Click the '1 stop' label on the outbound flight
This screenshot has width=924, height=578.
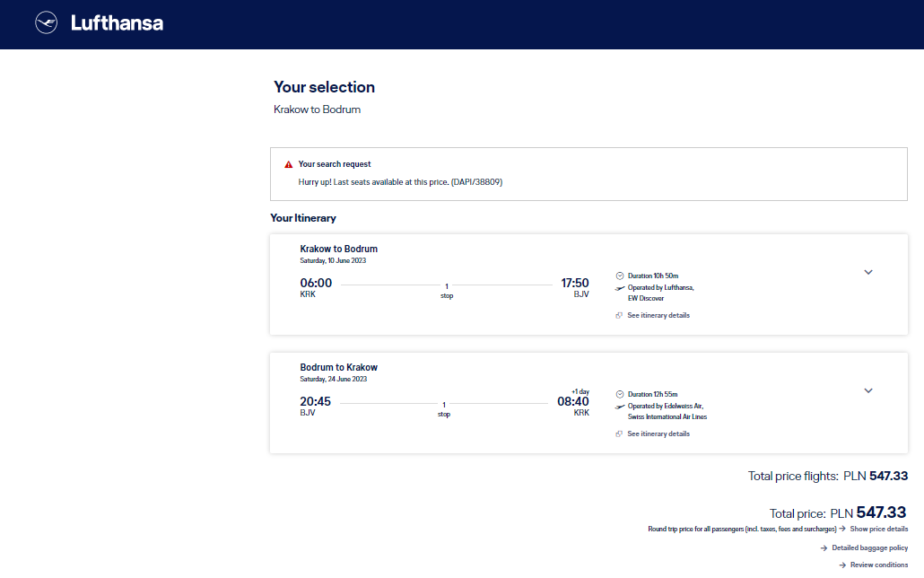point(447,291)
